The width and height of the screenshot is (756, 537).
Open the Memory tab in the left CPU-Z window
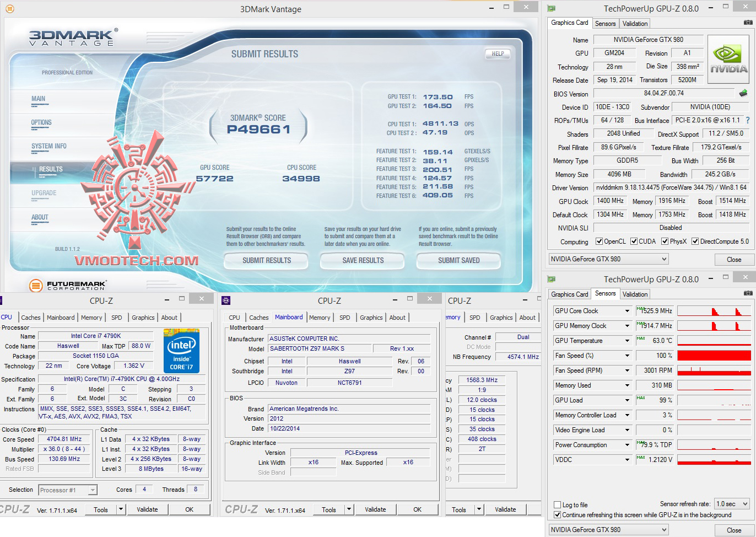click(91, 318)
